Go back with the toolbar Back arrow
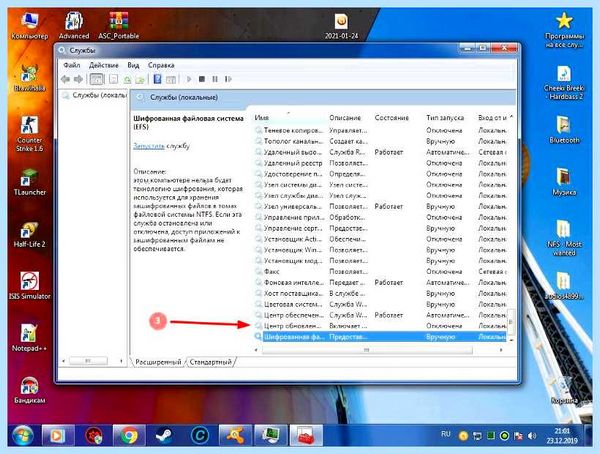600x454 pixels. coord(65,79)
